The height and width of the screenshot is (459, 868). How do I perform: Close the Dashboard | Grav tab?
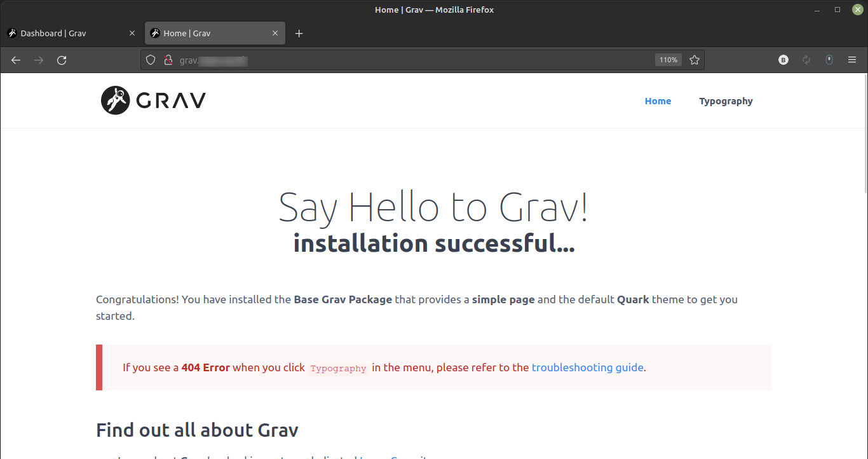132,34
